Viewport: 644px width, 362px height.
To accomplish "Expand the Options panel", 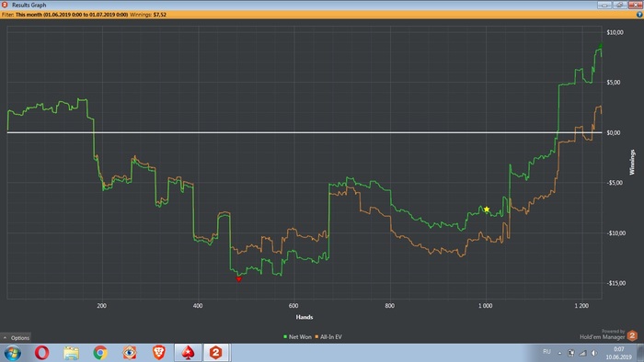I will 16,338.
